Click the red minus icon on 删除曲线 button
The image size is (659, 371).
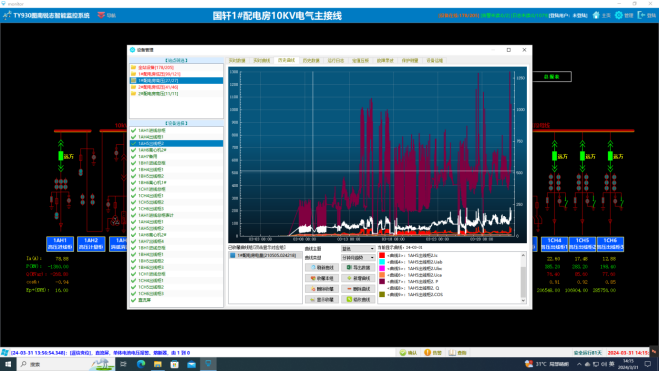349,289
